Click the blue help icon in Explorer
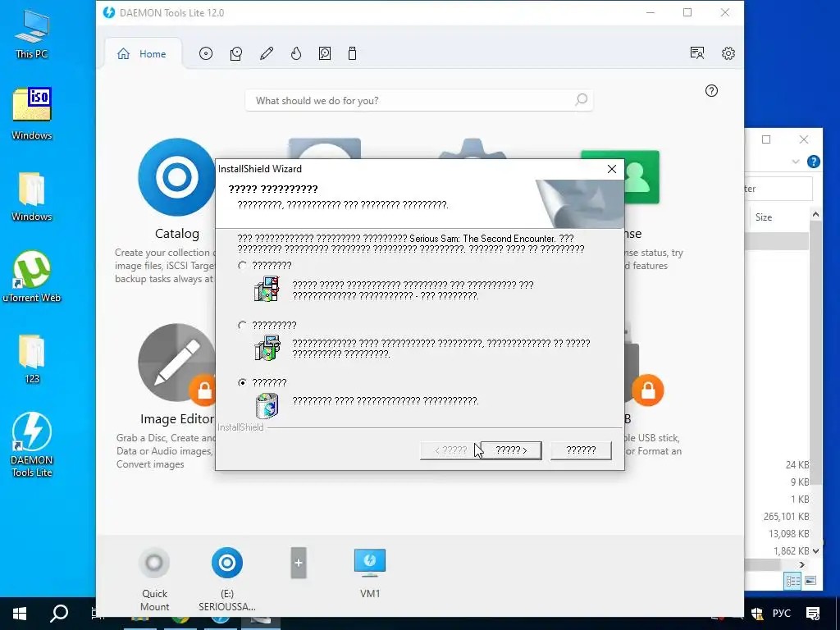Image resolution: width=840 pixels, height=630 pixels. (x=813, y=162)
